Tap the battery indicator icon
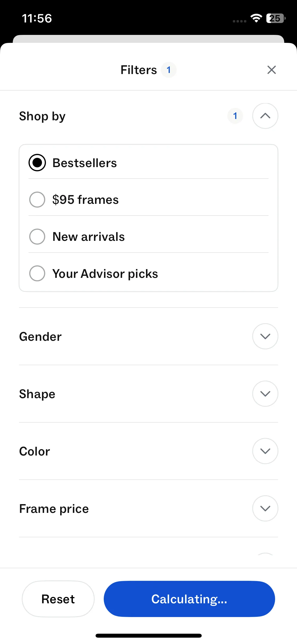297x644 pixels. point(276,18)
